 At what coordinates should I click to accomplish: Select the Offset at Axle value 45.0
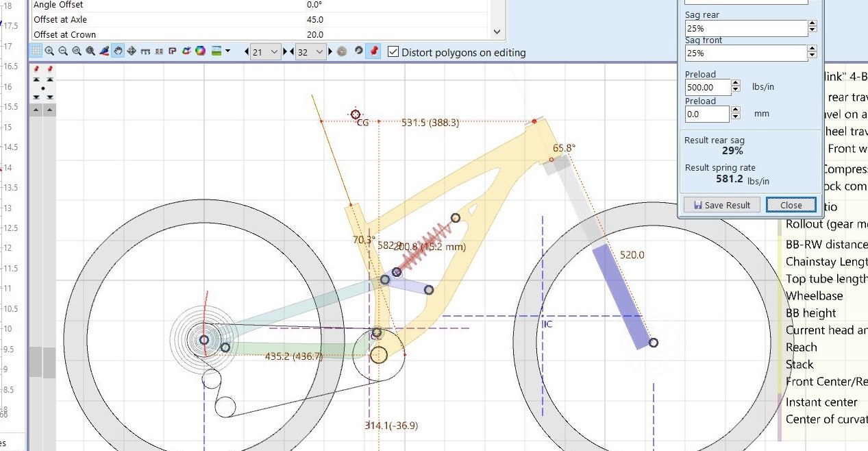click(x=315, y=20)
